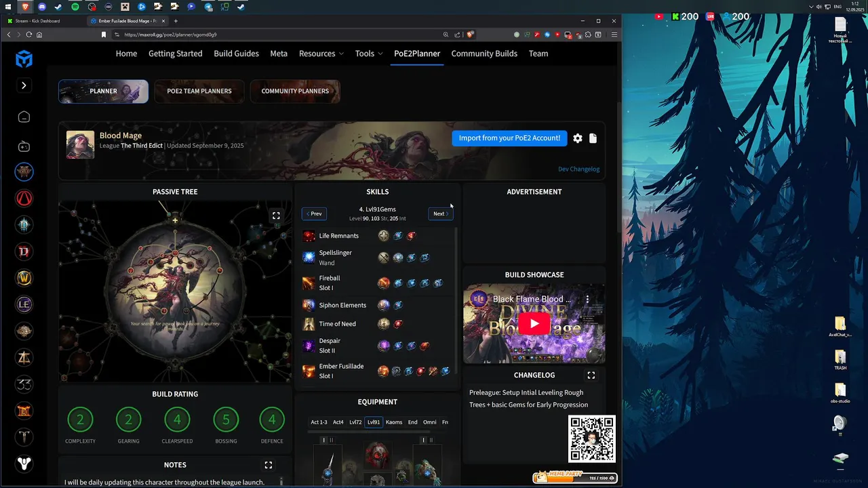The height and width of the screenshot is (488, 868).
Task: Open a new browser tab
Action: (176, 21)
